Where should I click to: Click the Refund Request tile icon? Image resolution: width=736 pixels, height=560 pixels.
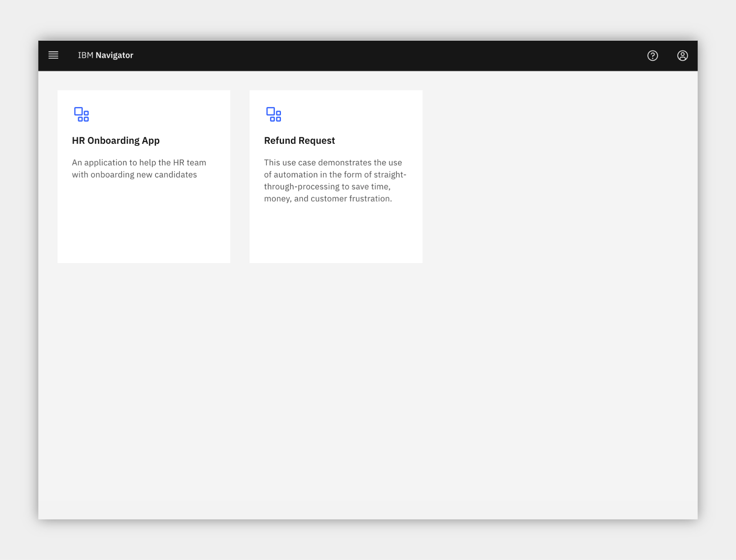click(274, 114)
